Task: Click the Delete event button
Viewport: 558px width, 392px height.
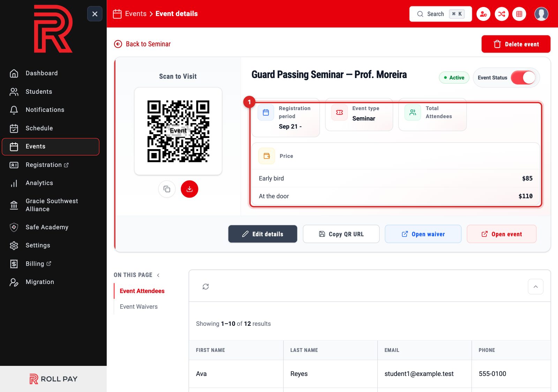Action: point(516,44)
